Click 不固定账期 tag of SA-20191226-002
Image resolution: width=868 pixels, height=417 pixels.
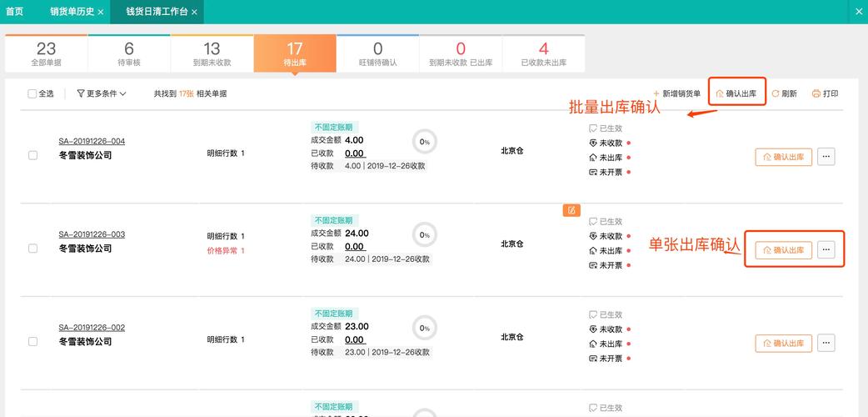(334, 314)
